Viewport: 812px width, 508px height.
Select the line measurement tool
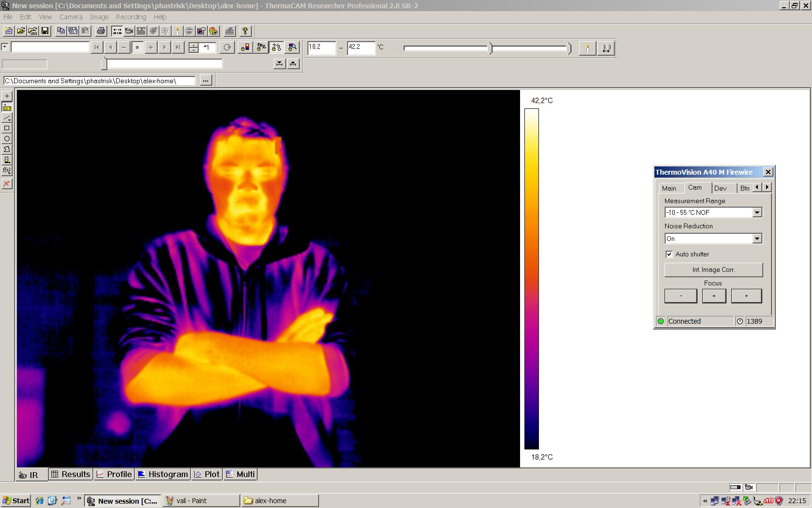7,118
